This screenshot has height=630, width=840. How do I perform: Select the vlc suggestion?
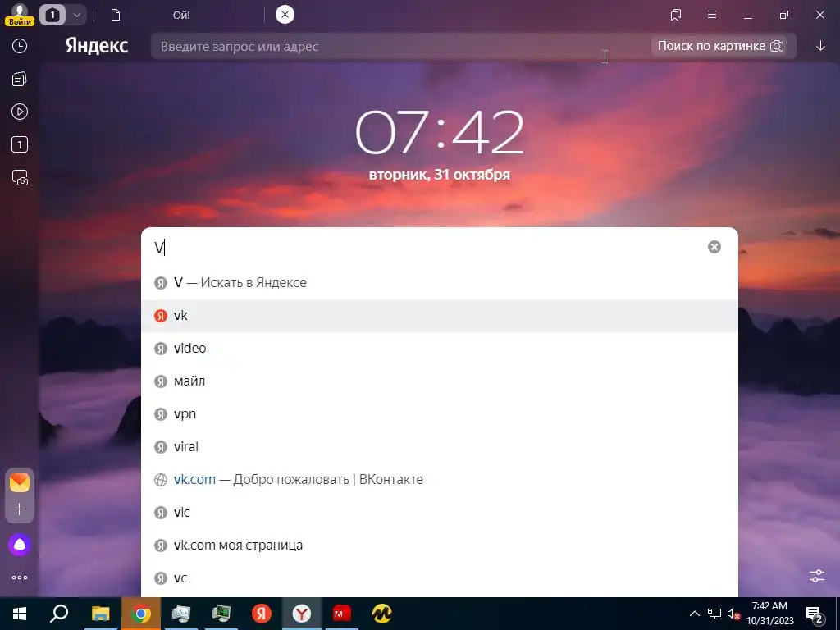click(440, 512)
